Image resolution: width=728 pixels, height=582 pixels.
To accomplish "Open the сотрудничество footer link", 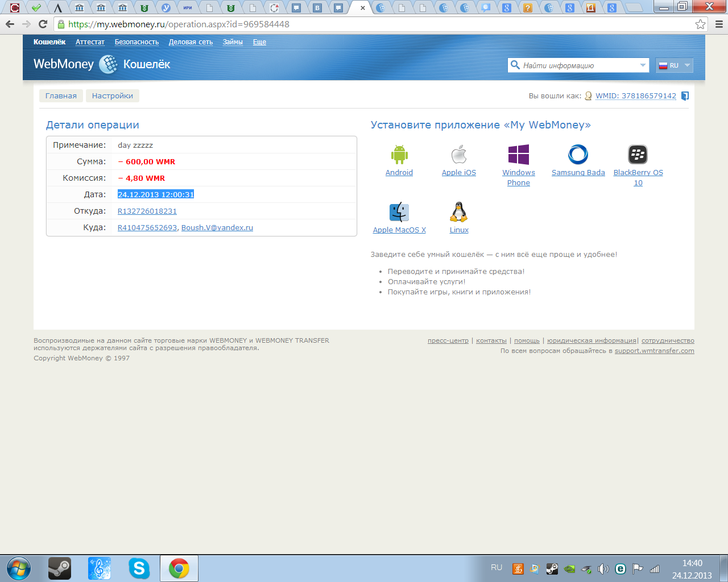I will click(x=668, y=340).
